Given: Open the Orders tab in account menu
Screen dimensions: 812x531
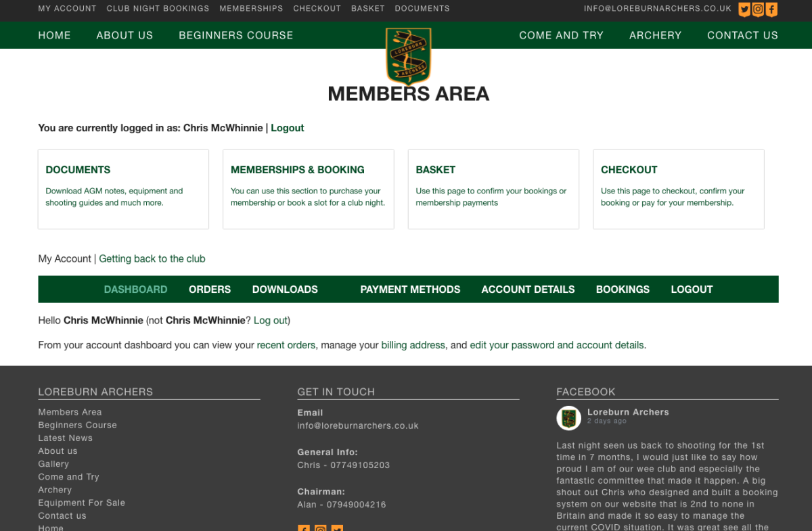Looking at the screenshot, I should click(210, 290).
